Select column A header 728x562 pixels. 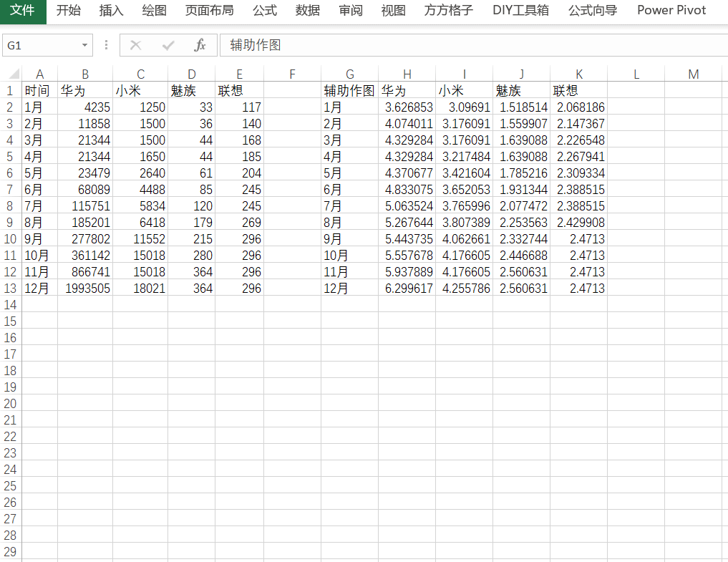(39, 74)
